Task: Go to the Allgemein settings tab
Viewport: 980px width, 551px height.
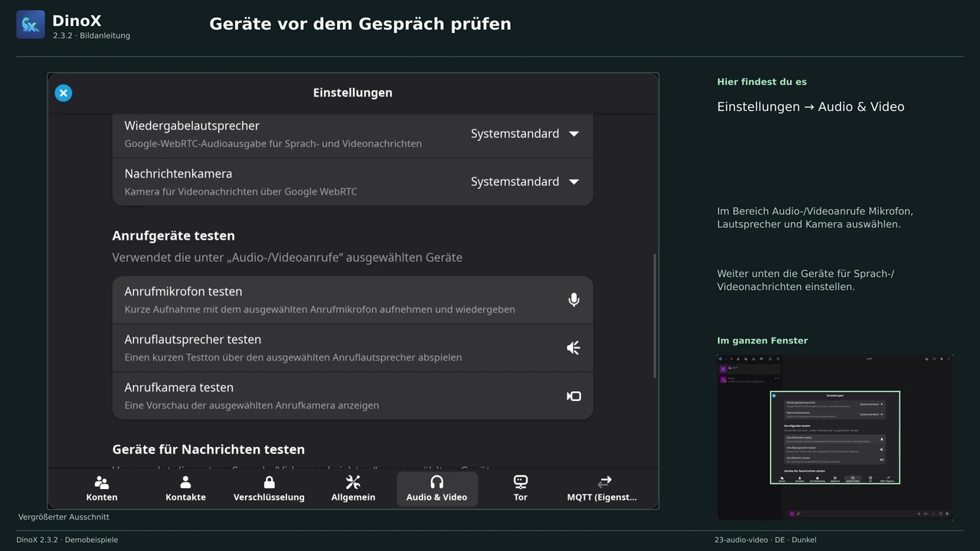Action: pos(353,488)
